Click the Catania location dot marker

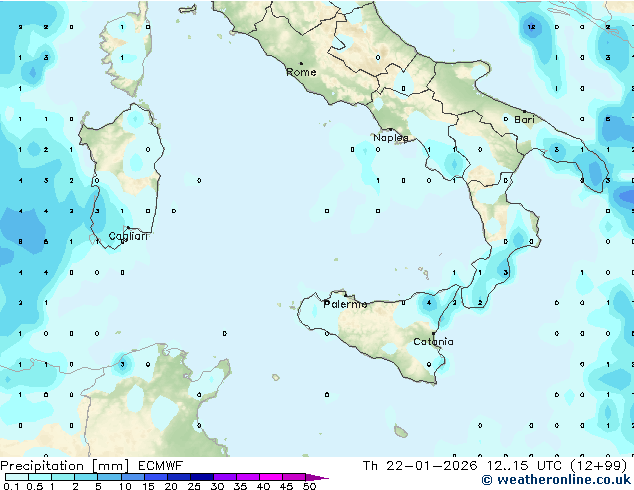click(x=433, y=334)
